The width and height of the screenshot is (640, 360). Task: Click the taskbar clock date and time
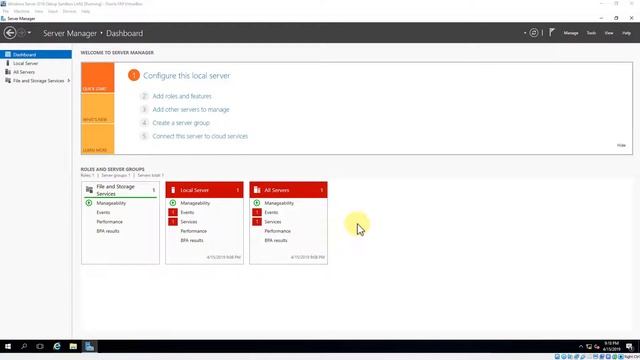(611, 347)
